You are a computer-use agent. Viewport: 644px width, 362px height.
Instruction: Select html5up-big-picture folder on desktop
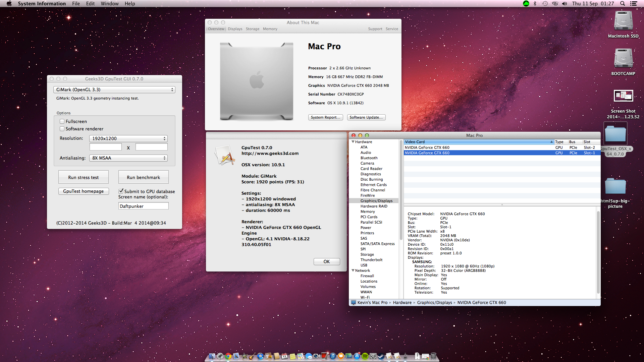point(615,186)
